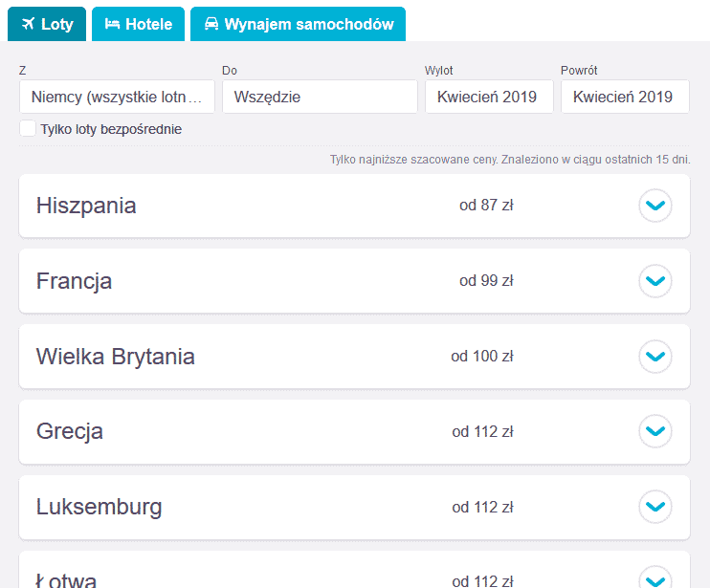Click the Luksemburg country name
Image resolution: width=710 pixels, height=588 pixels.
point(99,507)
